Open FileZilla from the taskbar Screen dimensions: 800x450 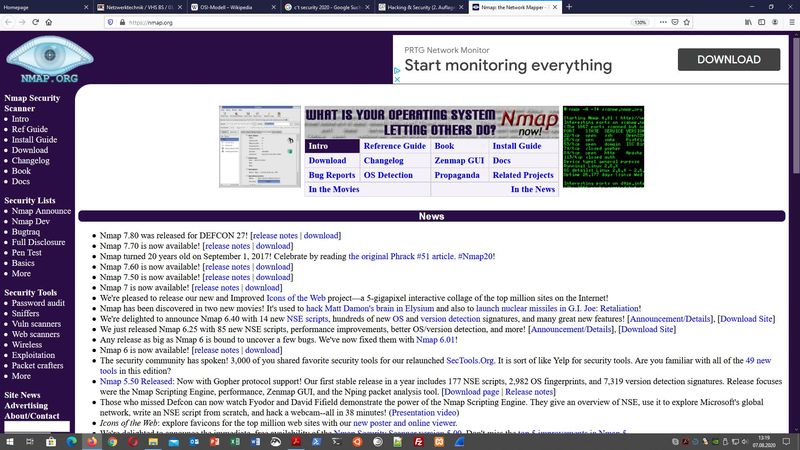click(x=418, y=442)
